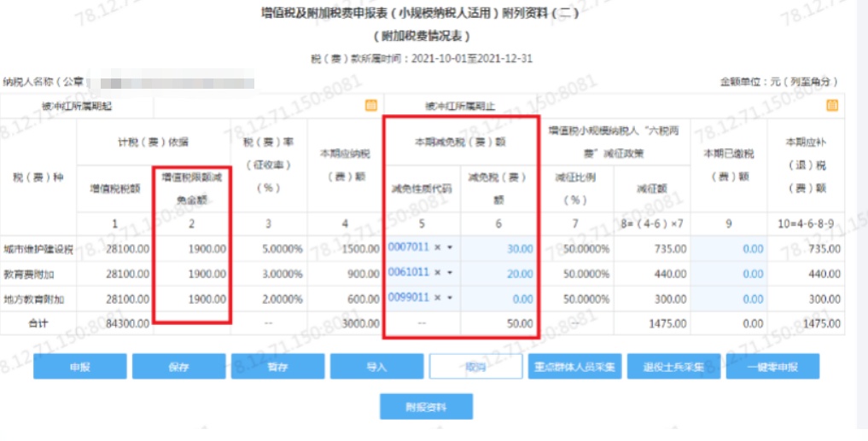Select the 城市维护建设税 row label

(x=38, y=250)
